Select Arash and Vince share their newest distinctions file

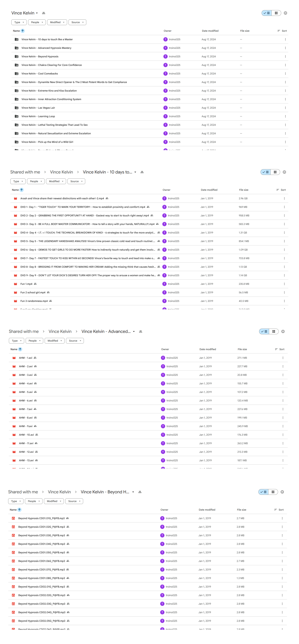(149, 198)
